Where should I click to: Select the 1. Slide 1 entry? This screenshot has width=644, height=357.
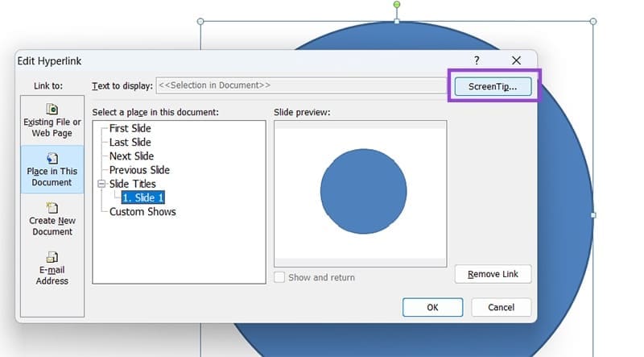coord(144,197)
